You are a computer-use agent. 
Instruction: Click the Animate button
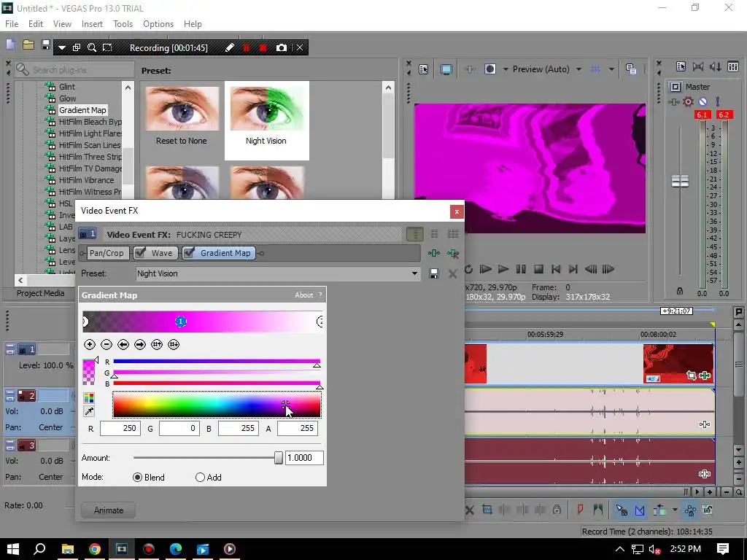coord(109,510)
